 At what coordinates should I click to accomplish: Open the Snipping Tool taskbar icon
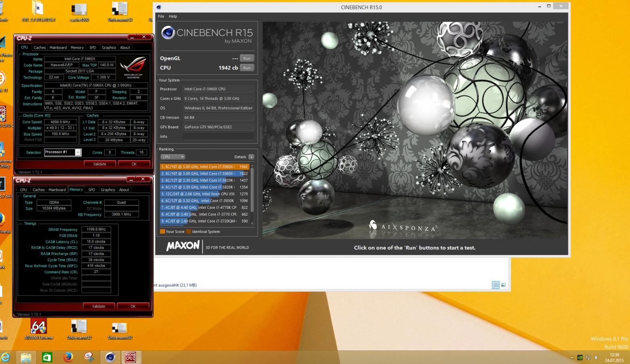[x=89, y=357]
